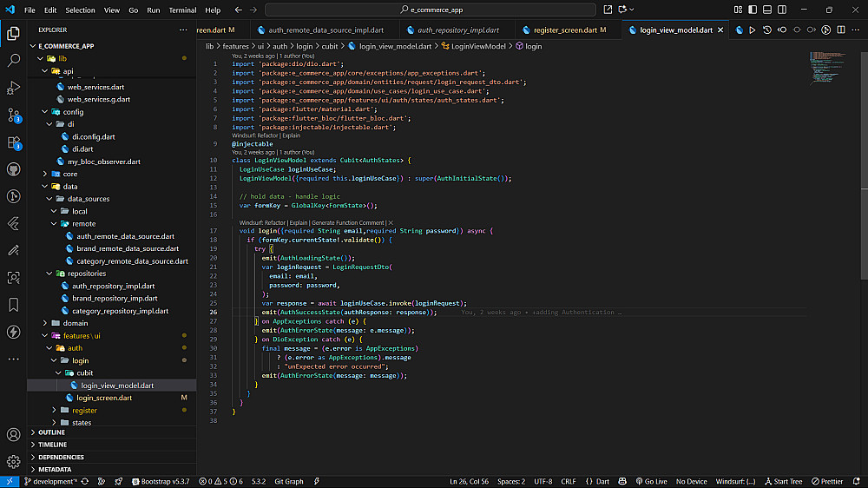Expand the OUTLINE section
Image resolution: width=868 pixels, height=488 pixels.
(x=52, y=432)
